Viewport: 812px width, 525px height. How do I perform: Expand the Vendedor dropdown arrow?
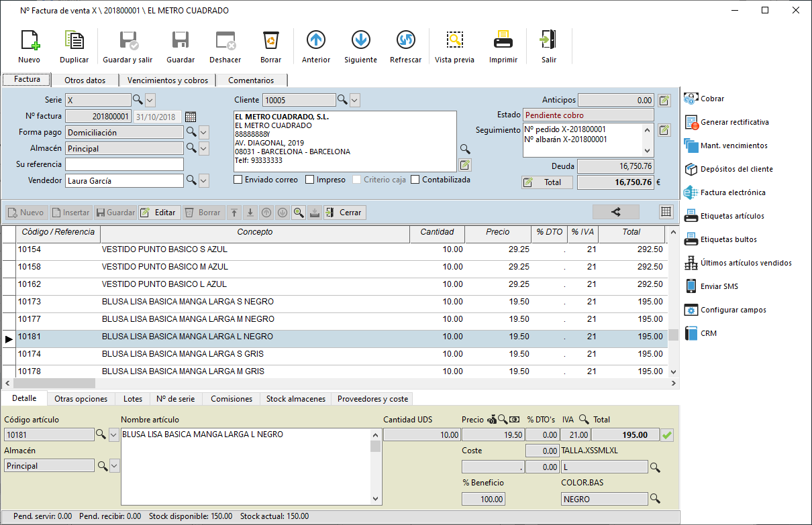[204, 181]
